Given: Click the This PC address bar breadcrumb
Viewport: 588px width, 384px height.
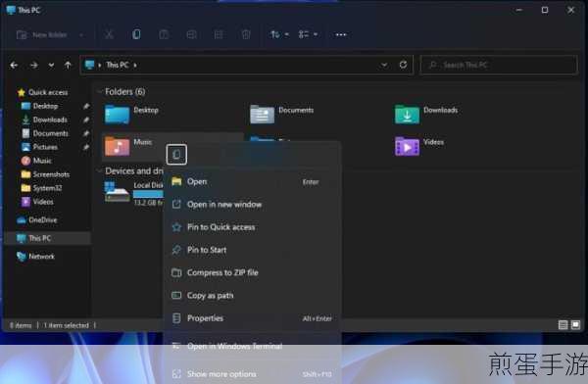Looking at the screenshot, I should pyautogui.click(x=118, y=65).
